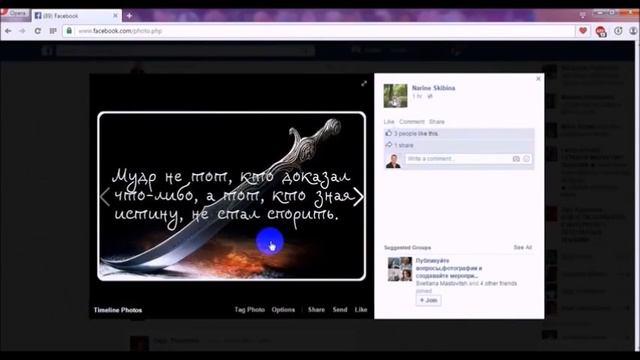Open the red extension icon in toolbar
The height and width of the screenshot is (360, 640).
point(600,31)
